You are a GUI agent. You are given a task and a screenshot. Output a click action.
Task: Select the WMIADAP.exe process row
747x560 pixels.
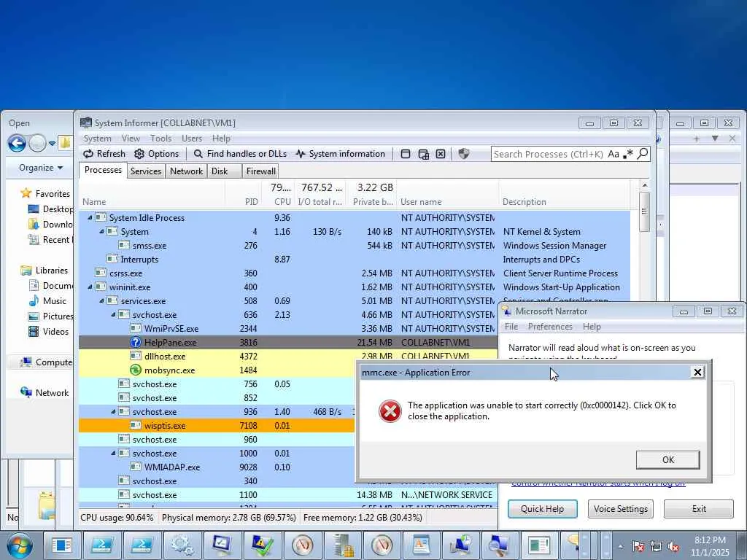pos(217,467)
